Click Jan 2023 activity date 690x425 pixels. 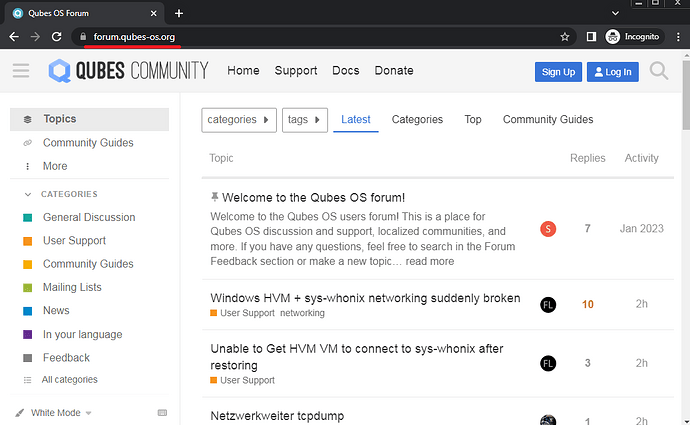click(x=642, y=229)
